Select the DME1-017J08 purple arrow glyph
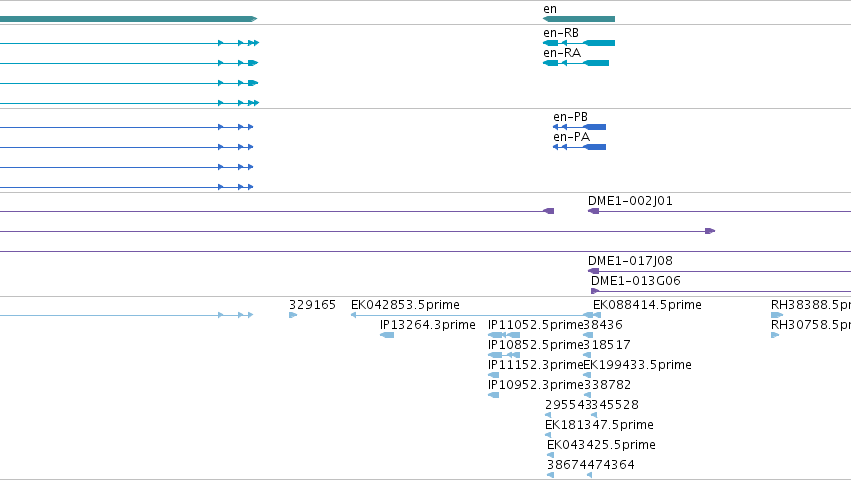 point(593,271)
